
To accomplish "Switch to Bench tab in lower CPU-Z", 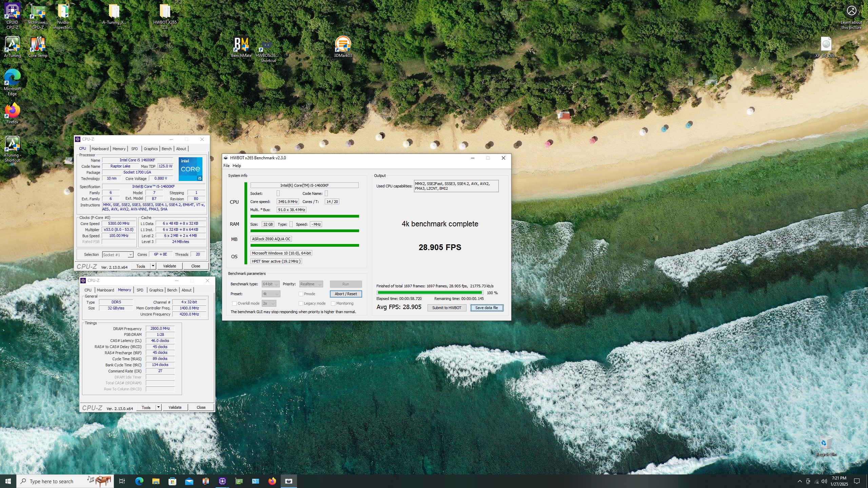I will pos(172,290).
